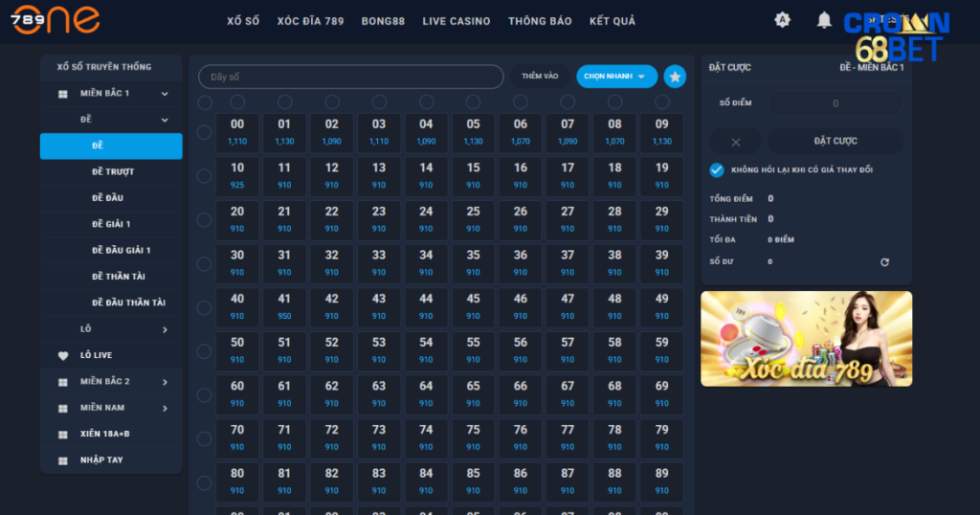Go to the Kết Quả menu
980x515 pixels.
pyautogui.click(x=612, y=21)
